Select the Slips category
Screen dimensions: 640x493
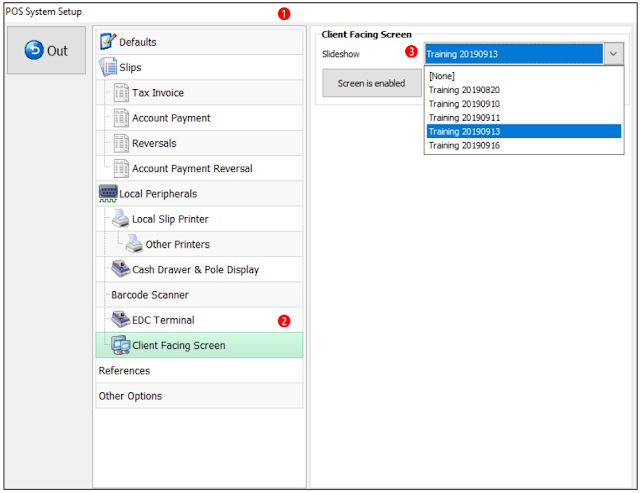tap(200, 67)
